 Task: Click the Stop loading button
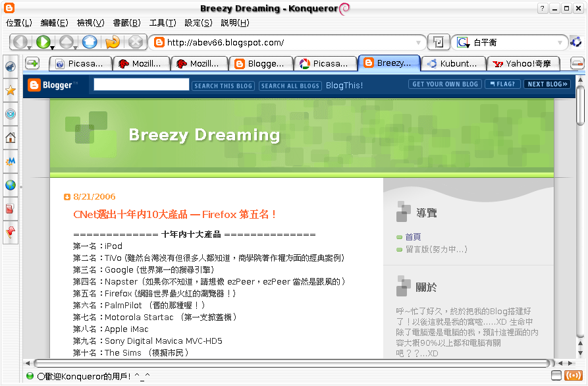point(136,42)
